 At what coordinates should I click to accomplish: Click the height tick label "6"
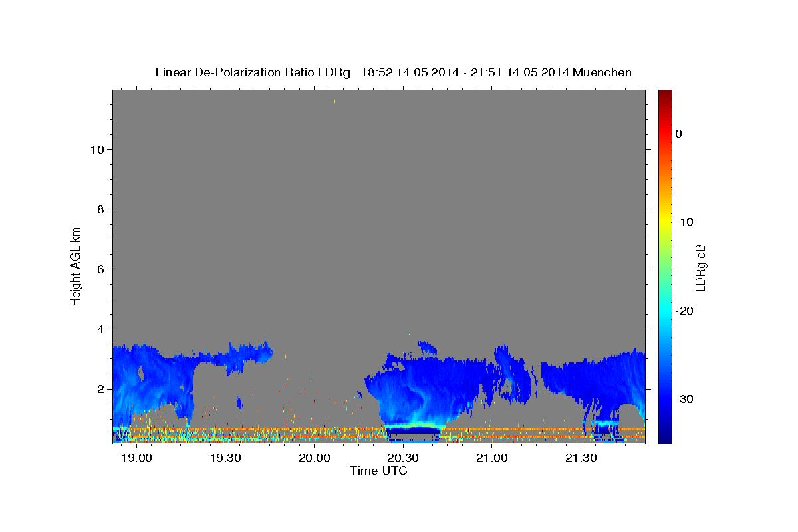(x=100, y=269)
